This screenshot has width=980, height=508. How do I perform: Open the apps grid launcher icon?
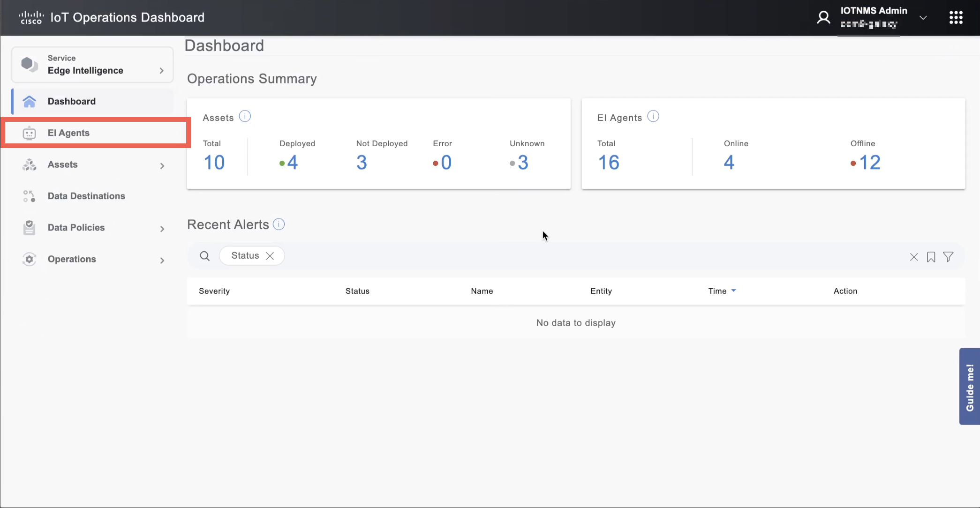tap(956, 17)
